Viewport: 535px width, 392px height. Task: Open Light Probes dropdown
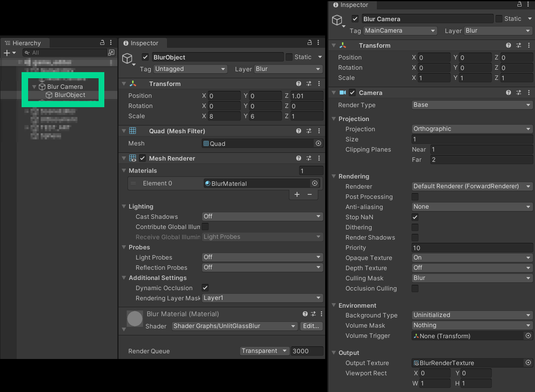coord(262,257)
